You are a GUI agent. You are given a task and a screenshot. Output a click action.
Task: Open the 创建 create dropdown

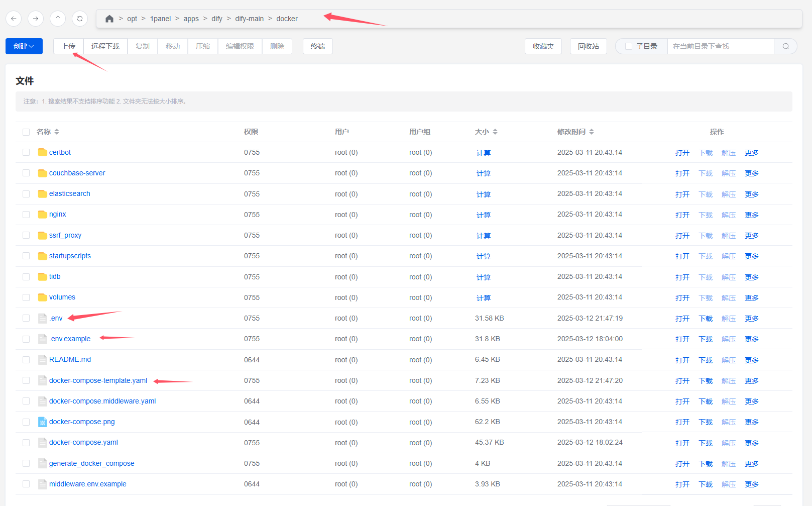click(24, 46)
